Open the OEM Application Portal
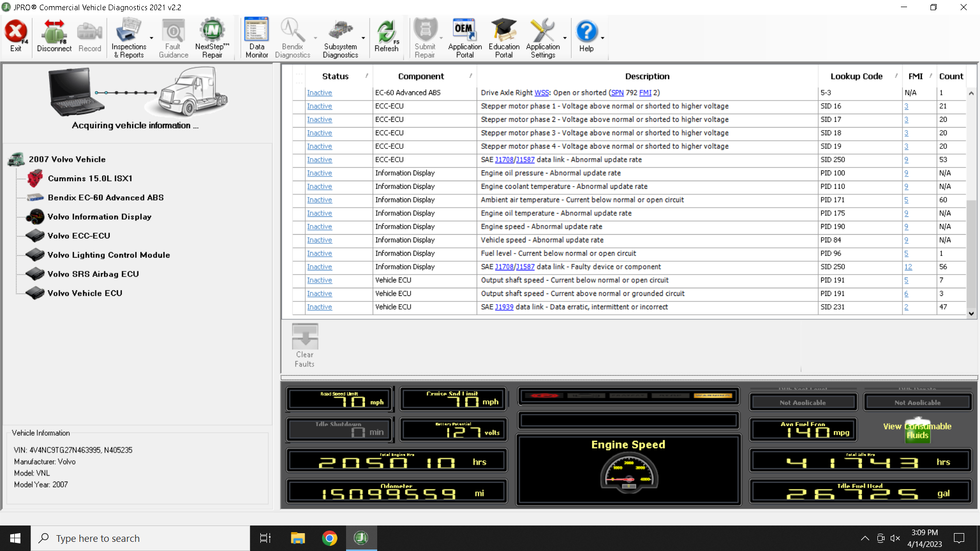This screenshot has height=551, width=980. (465, 38)
